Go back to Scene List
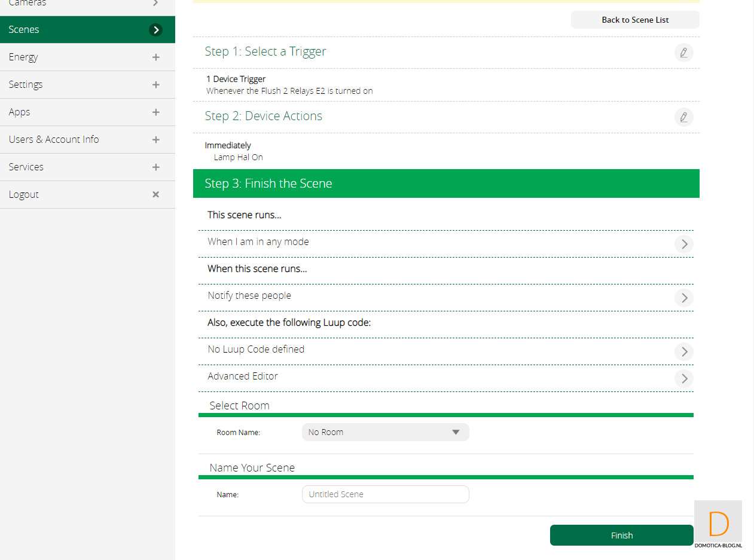Viewport: 754px width, 560px height. [x=634, y=20]
